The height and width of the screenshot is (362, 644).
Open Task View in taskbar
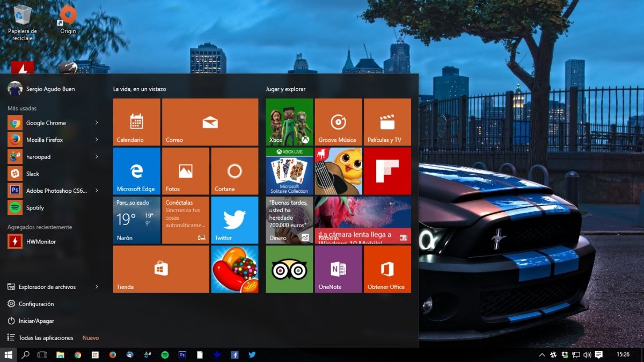click(x=42, y=355)
